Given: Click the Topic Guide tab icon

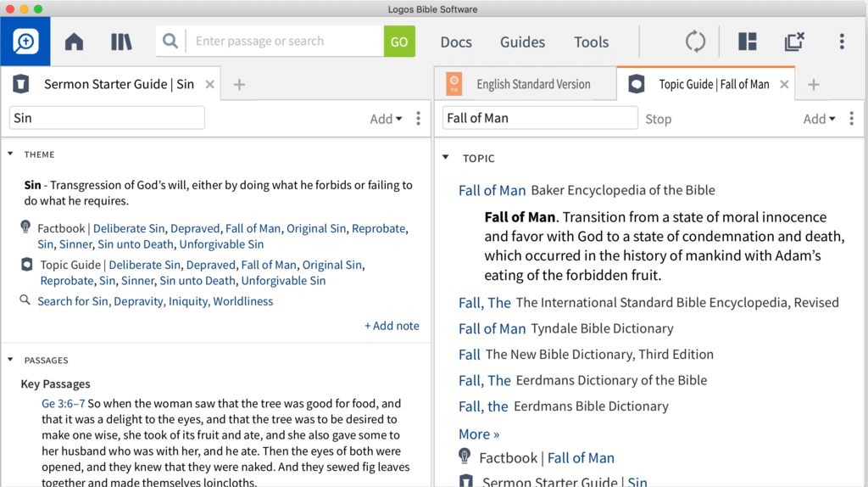Looking at the screenshot, I should tap(637, 84).
